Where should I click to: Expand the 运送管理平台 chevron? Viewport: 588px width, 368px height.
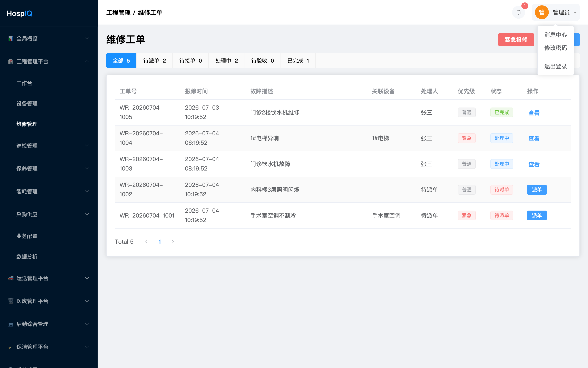(x=87, y=278)
